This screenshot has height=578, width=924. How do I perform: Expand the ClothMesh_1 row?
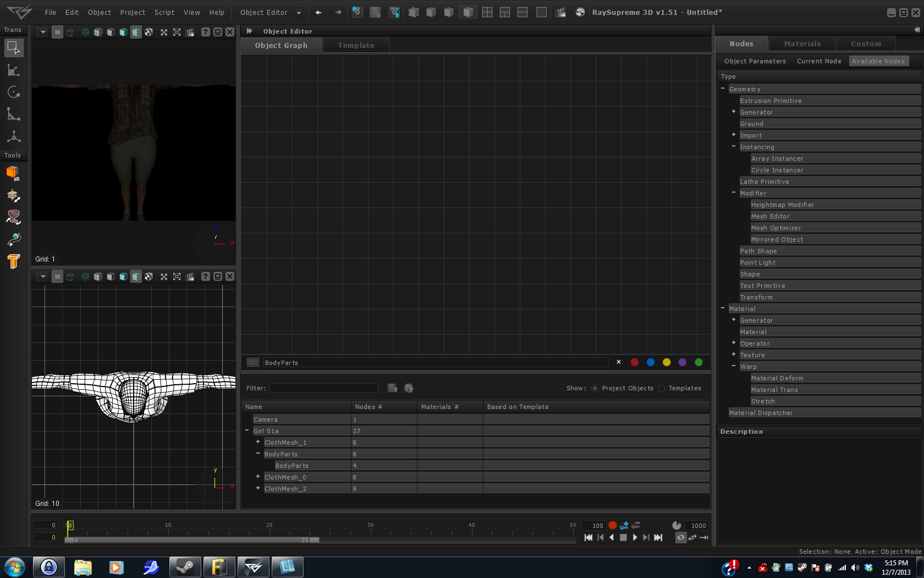point(258,442)
